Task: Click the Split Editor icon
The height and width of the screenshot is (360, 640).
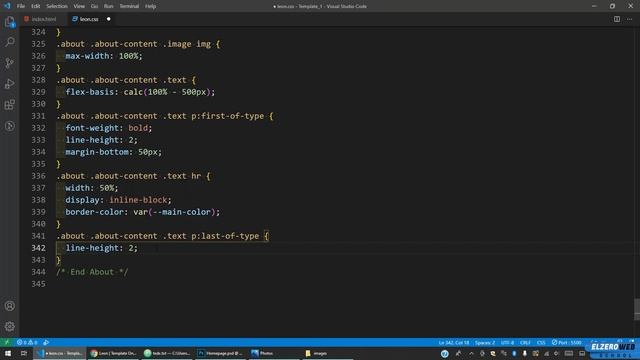Action: [x=617, y=19]
